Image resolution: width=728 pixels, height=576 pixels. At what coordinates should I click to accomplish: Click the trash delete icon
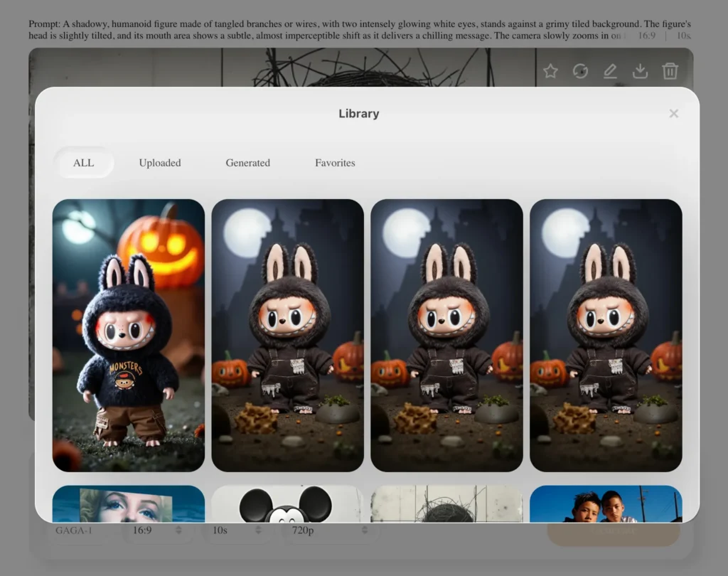670,71
